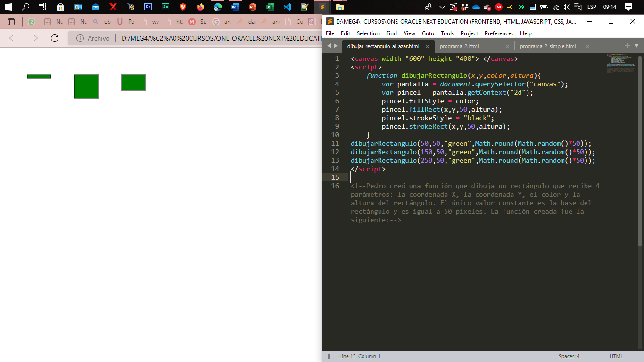
Task: Show hidden system tray icons
Action: point(442,7)
